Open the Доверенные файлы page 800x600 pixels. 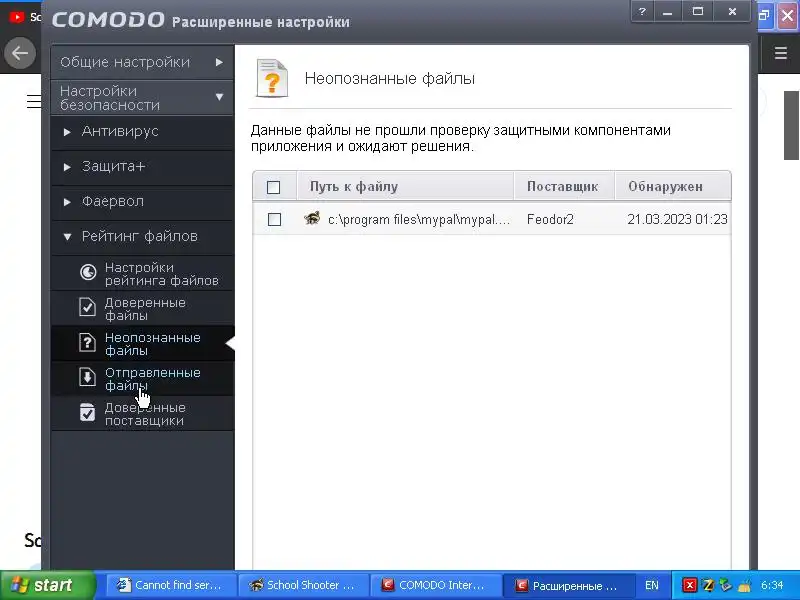(142, 309)
